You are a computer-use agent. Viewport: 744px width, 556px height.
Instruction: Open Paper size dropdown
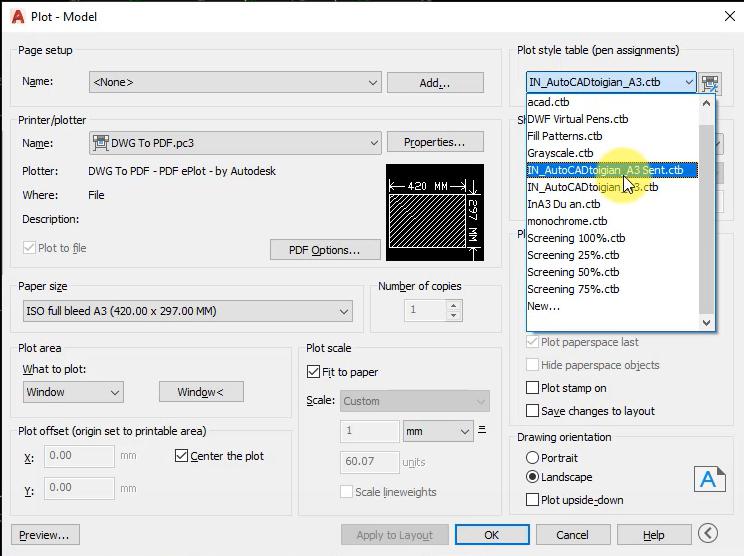coord(187,311)
